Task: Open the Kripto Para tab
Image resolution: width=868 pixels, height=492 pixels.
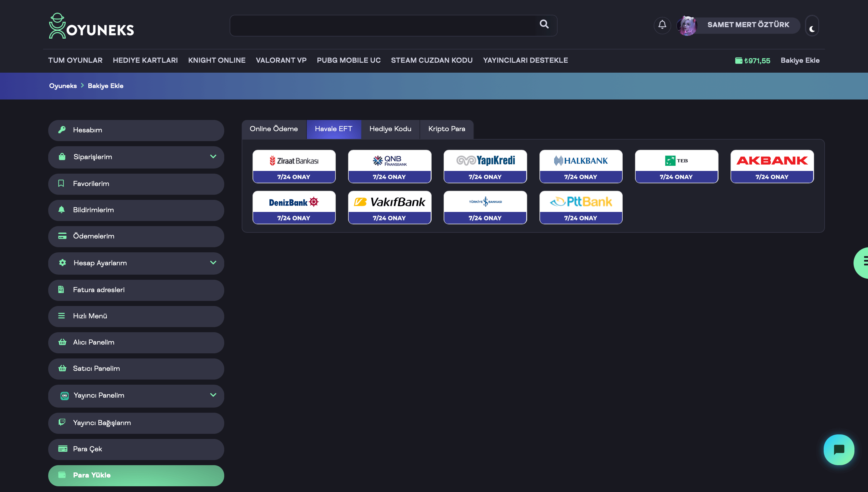Action: [x=446, y=129]
